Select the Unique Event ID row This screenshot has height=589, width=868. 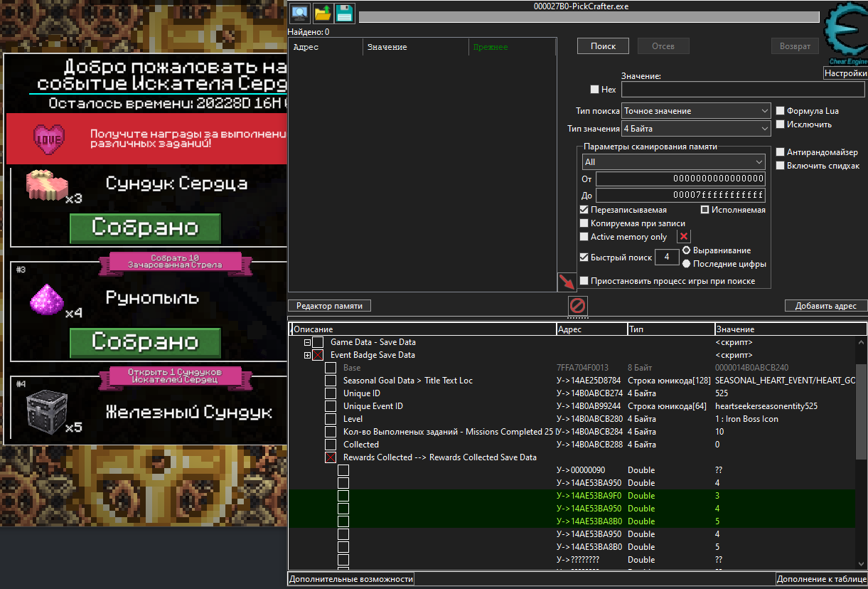pos(572,406)
